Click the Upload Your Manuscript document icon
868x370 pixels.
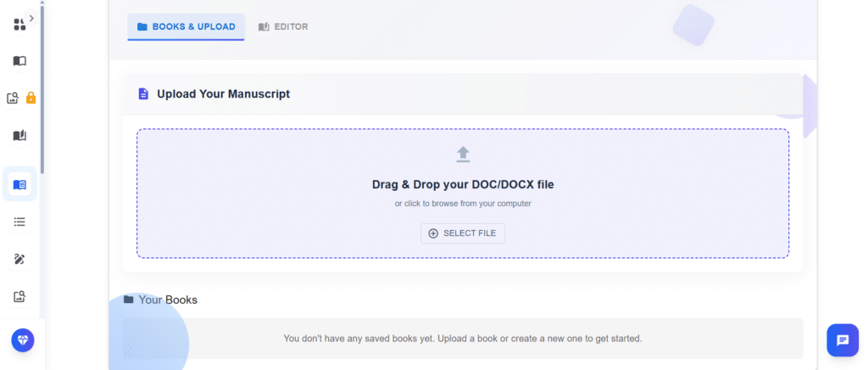tap(143, 94)
